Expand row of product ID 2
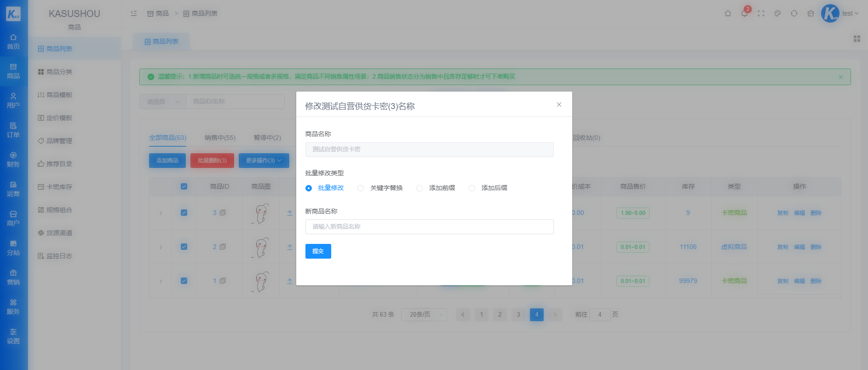 (x=161, y=247)
